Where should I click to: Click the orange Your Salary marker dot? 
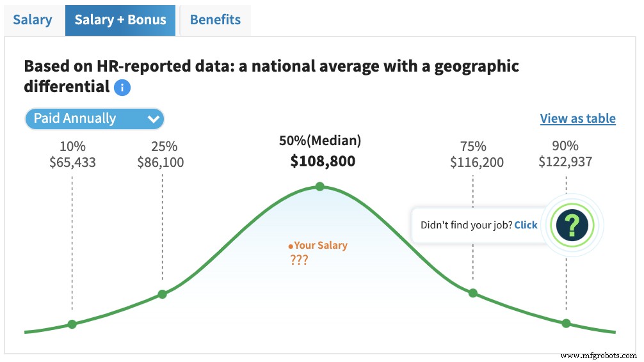coord(291,246)
